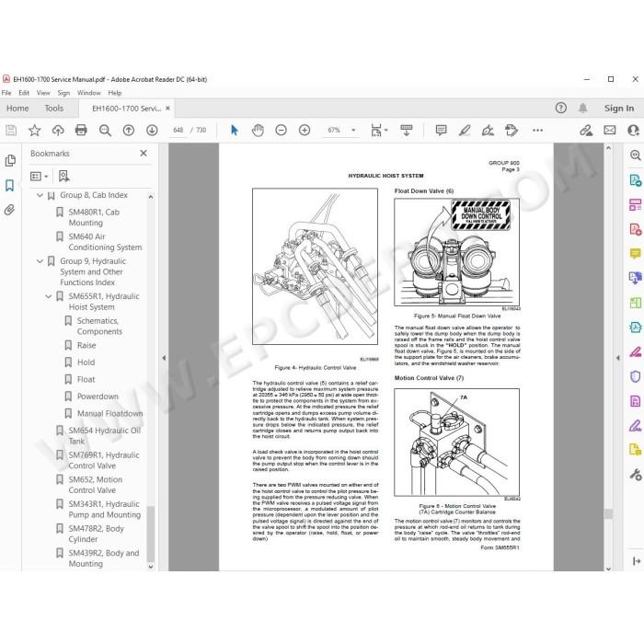Open the Manual Floatdown bookmark
This screenshot has height=644, width=644.
click(109, 413)
